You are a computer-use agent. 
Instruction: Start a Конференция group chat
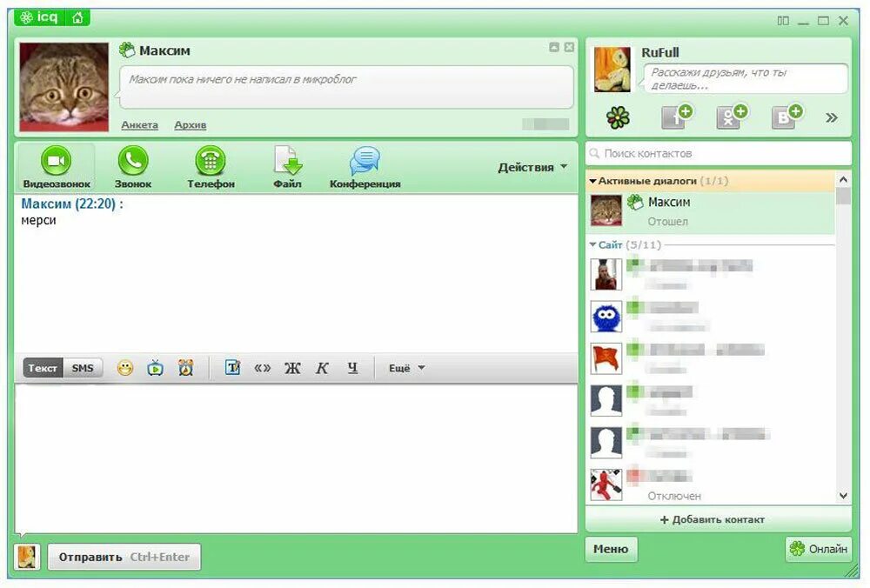coord(365,167)
